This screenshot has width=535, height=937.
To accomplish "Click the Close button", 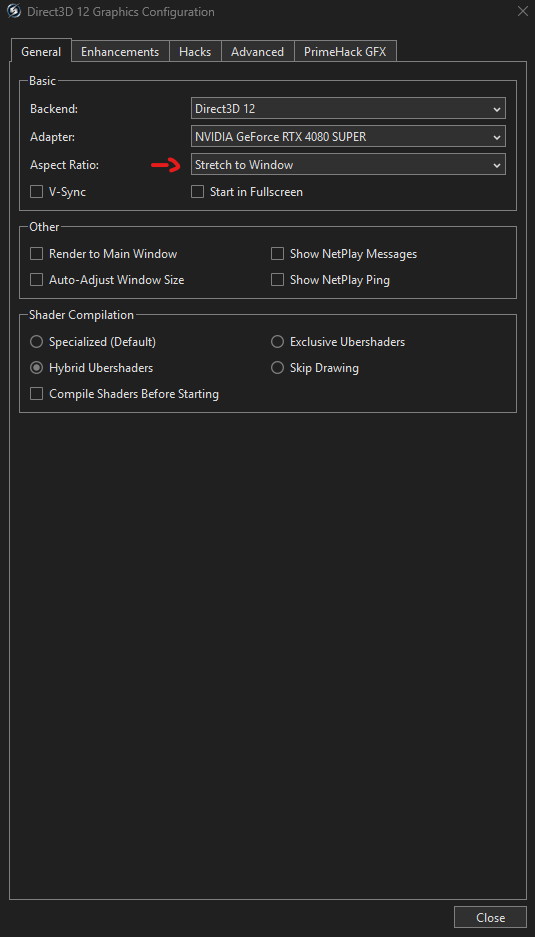I will (490, 917).
